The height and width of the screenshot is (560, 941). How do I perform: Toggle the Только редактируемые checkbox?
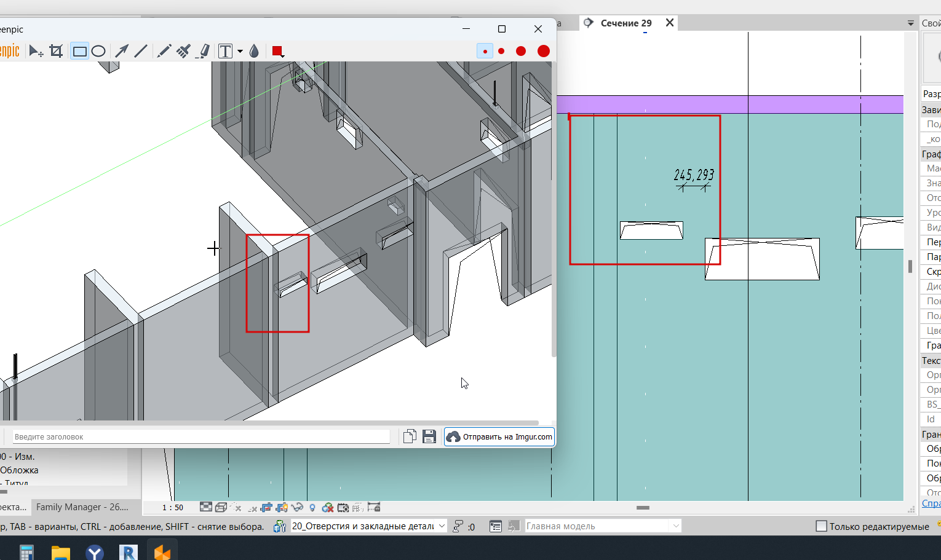(821, 526)
